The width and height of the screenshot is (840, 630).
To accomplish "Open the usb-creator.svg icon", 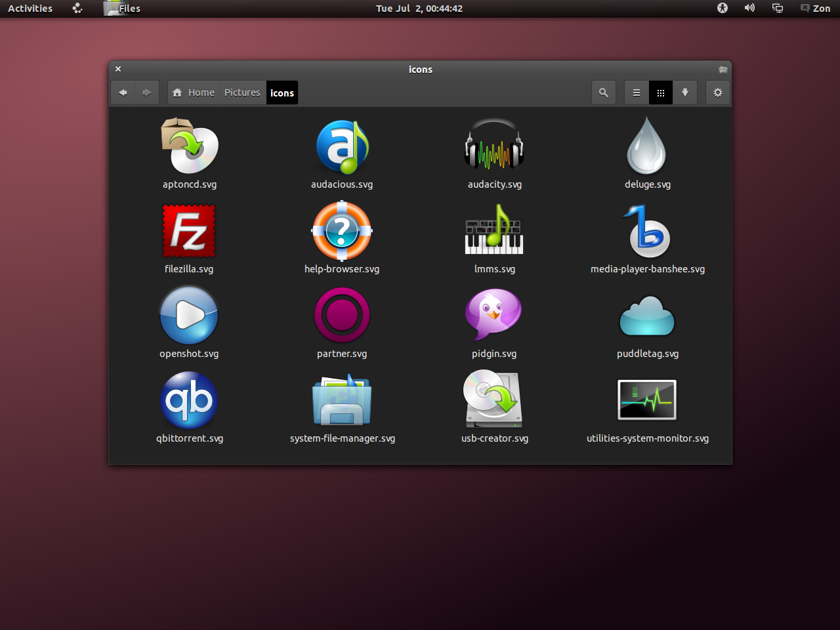I will [494, 399].
